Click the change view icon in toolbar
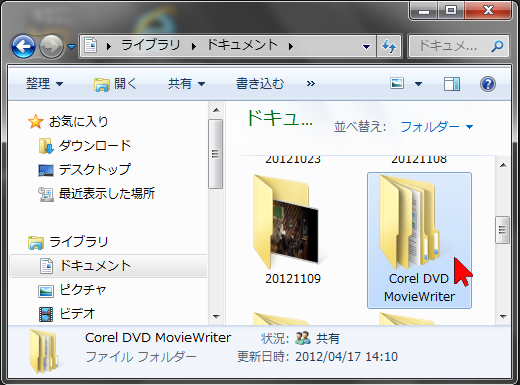 (397, 83)
